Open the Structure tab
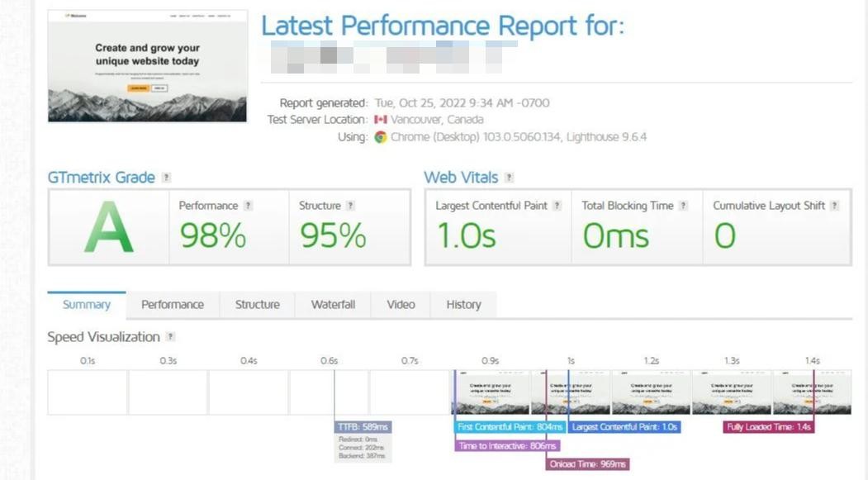 coord(258,305)
